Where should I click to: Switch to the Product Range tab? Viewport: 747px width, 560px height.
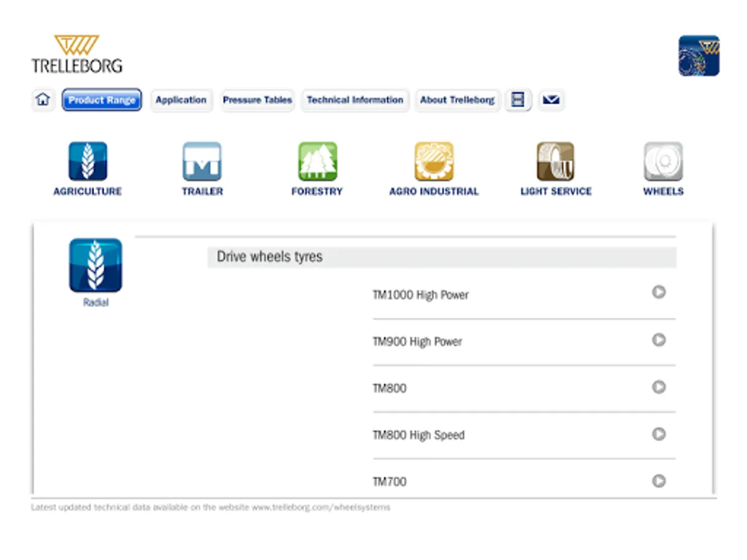point(102,100)
